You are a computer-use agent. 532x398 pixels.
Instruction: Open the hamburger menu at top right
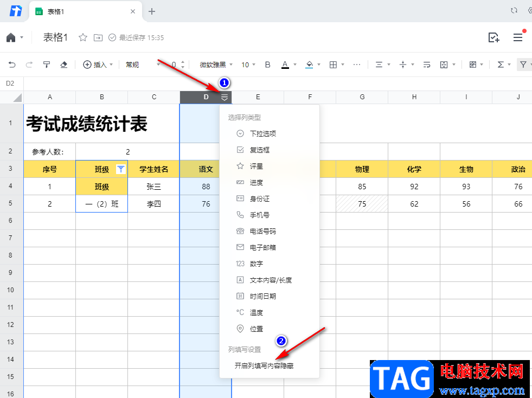point(518,37)
